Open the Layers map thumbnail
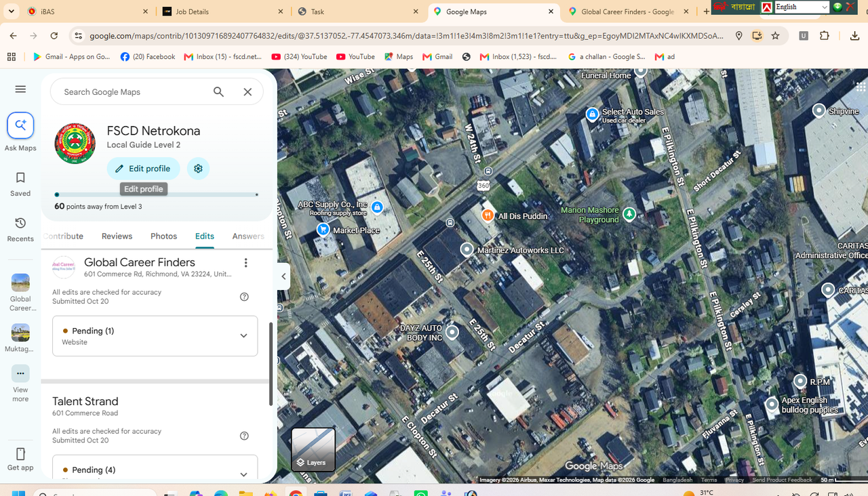The image size is (868, 496). pos(313,449)
